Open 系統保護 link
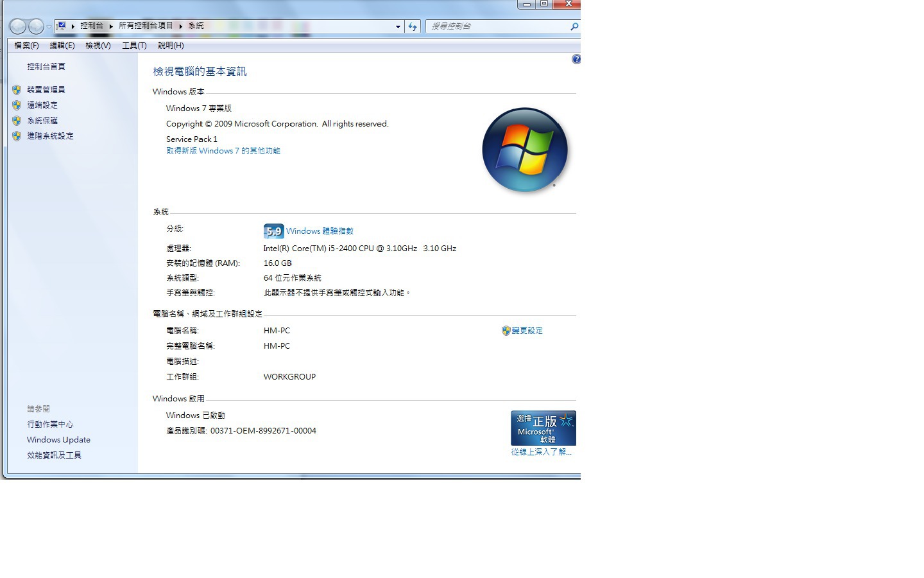This screenshot has width=924, height=578. point(42,121)
